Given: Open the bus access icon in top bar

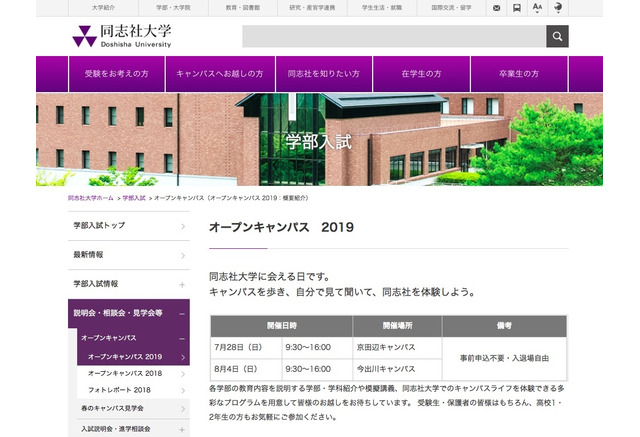Looking at the screenshot, I should pyautogui.click(x=517, y=8).
